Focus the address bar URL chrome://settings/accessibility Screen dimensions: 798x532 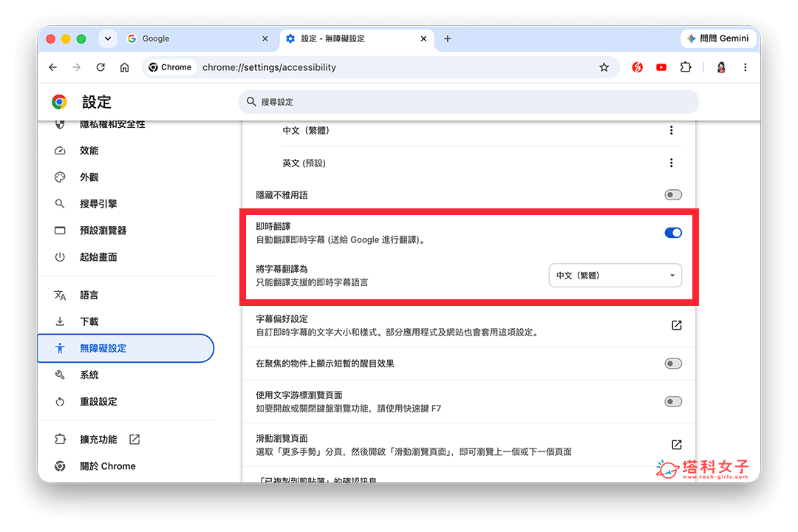269,67
